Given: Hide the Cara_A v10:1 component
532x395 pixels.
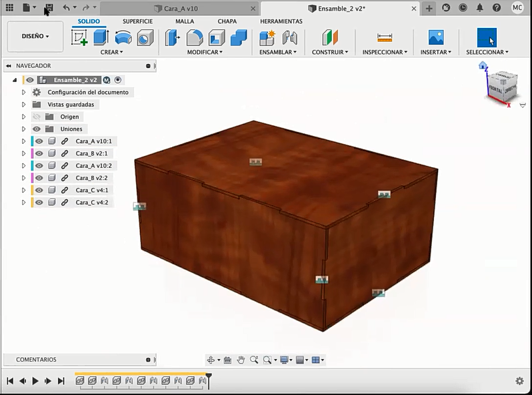Looking at the screenshot, I should (x=39, y=141).
